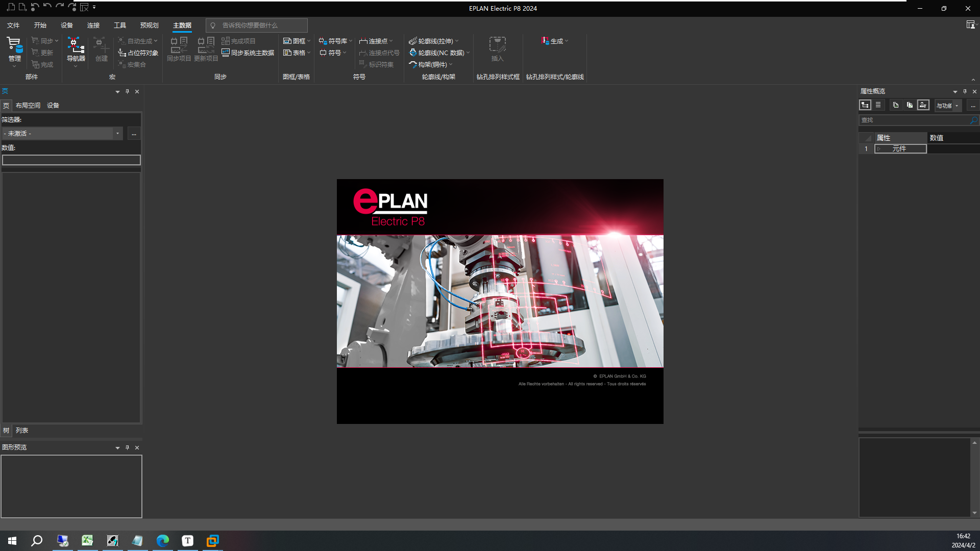Click the 创建 macro button
The width and height of the screenshot is (980, 551).
pos(102,49)
